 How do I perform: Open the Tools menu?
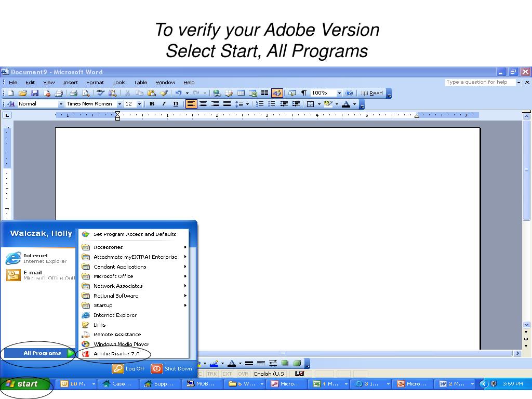tap(119, 83)
